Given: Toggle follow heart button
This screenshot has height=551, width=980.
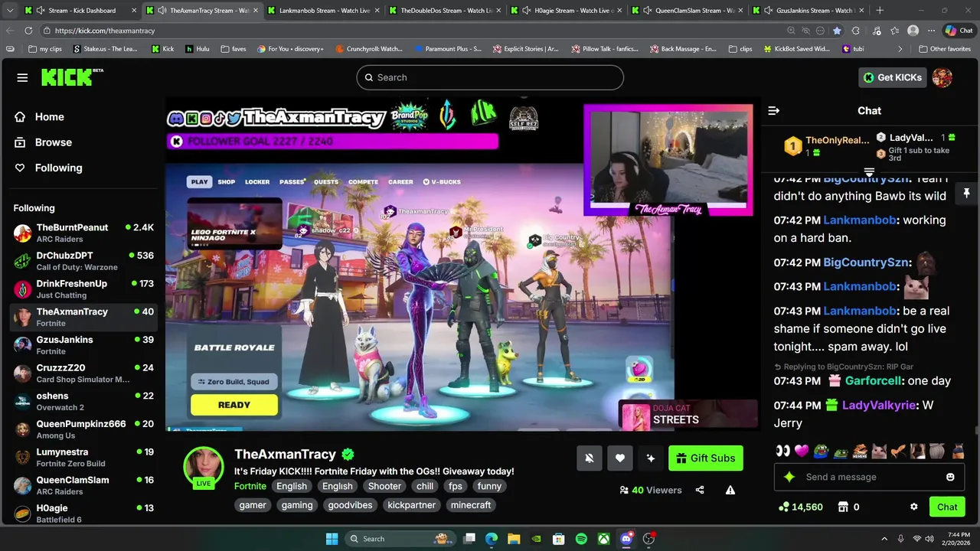Looking at the screenshot, I should pos(620,458).
